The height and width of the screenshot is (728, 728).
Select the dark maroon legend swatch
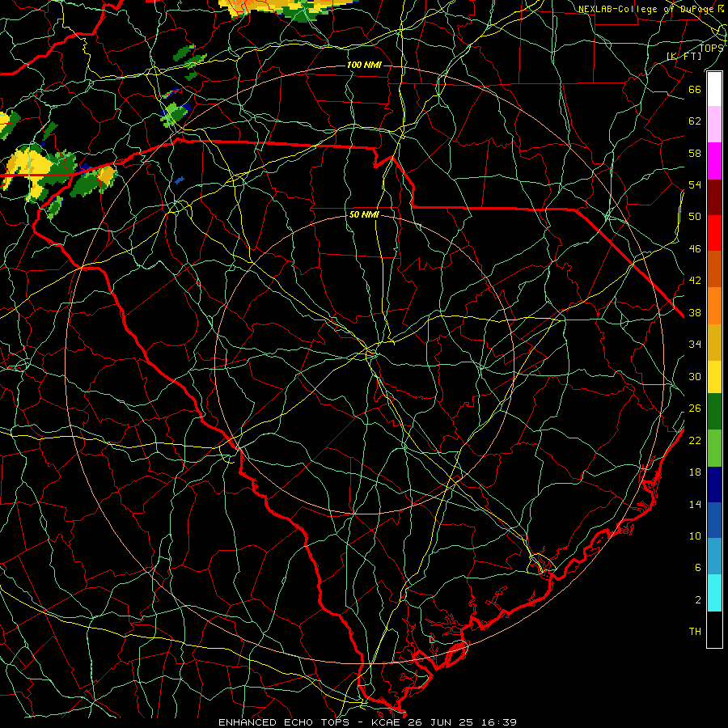(x=714, y=197)
